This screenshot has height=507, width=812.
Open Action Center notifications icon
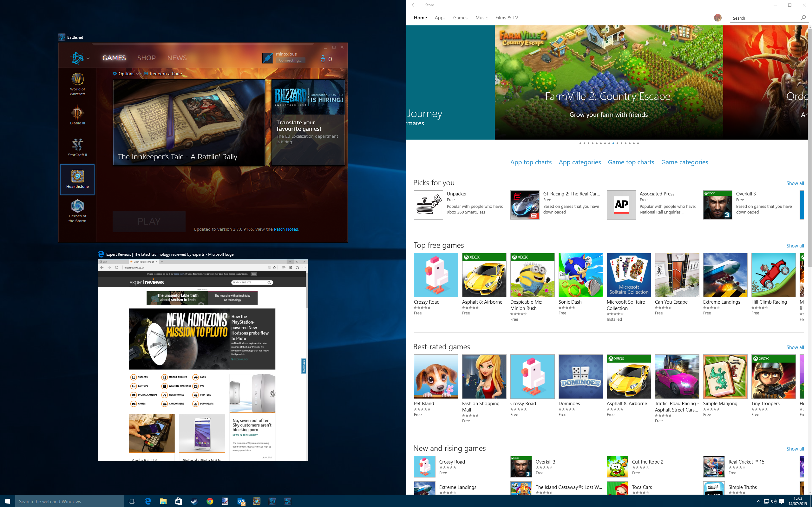(x=782, y=501)
